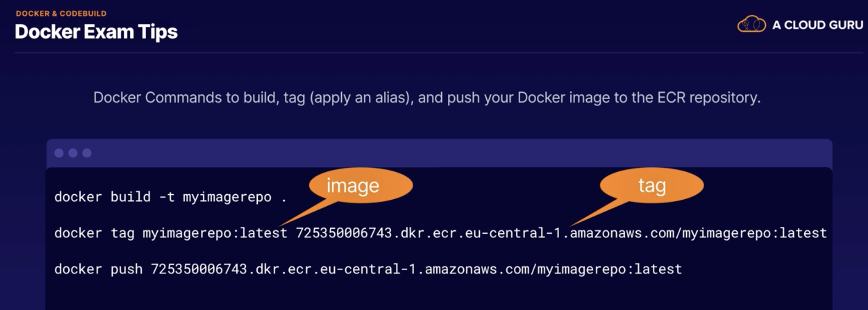Click the A CLOUD GURU brand text

818,25
